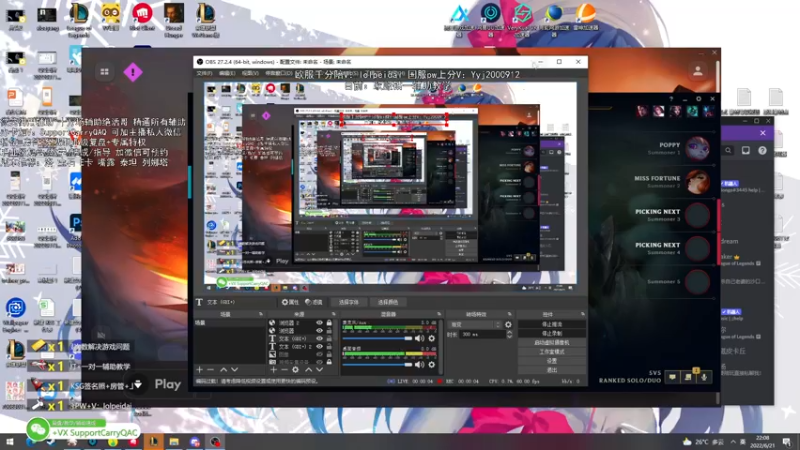This screenshot has height=450, width=800.
Task: Pop out the Audio Mixer dock panel
Action: [x=439, y=314]
